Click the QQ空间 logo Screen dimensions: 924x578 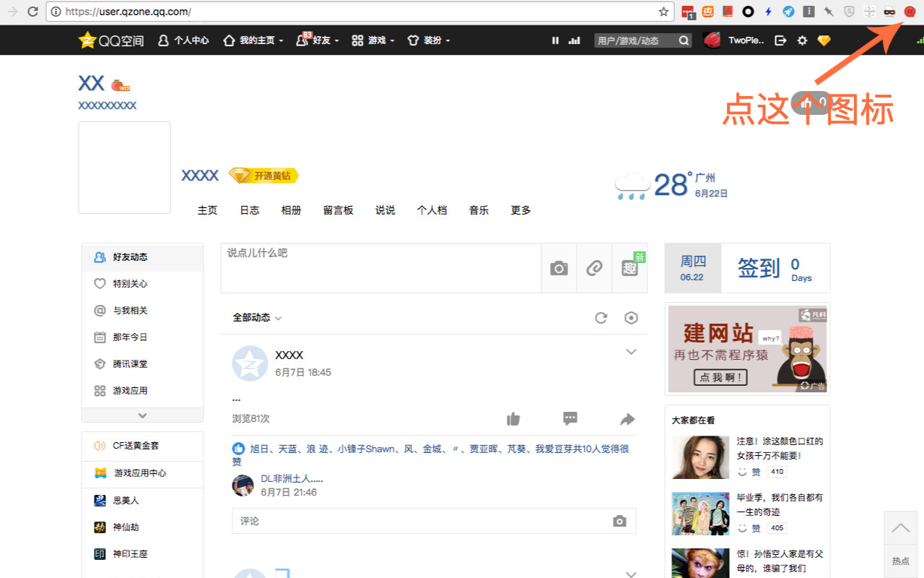click(111, 40)
